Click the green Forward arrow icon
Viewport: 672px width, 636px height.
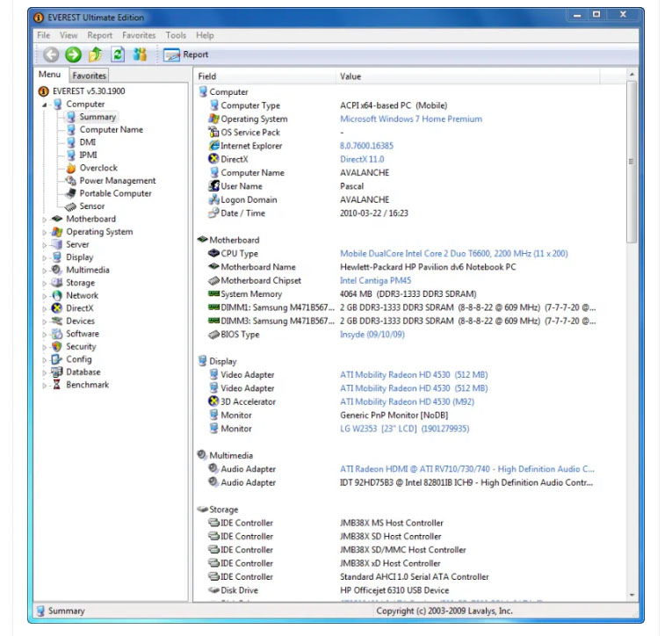click(73, 54)
